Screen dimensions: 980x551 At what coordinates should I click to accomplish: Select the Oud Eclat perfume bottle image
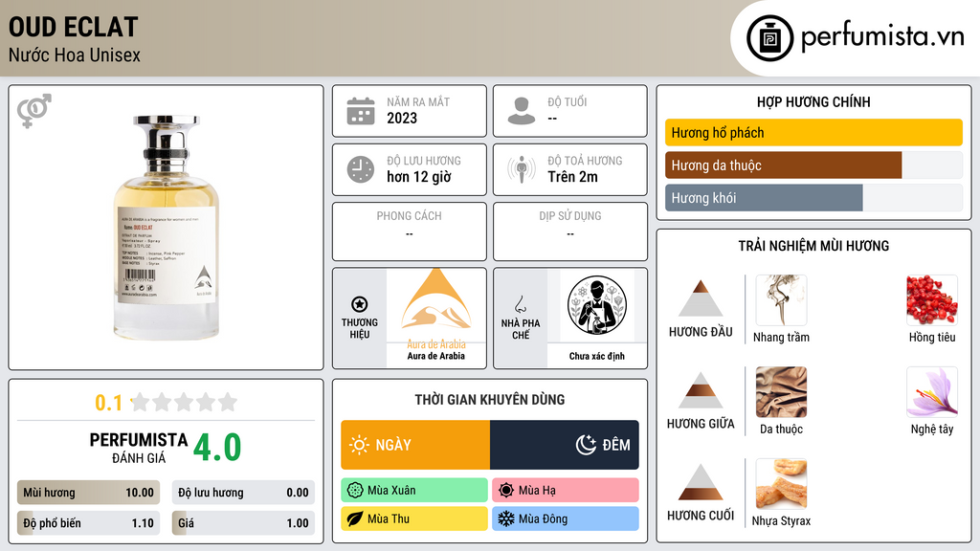(x=167, y=228)
